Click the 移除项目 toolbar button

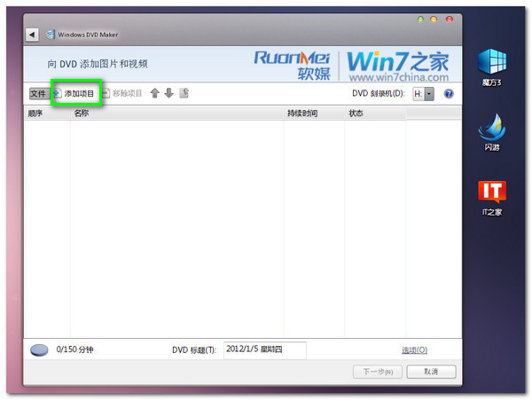coord(122,93)
